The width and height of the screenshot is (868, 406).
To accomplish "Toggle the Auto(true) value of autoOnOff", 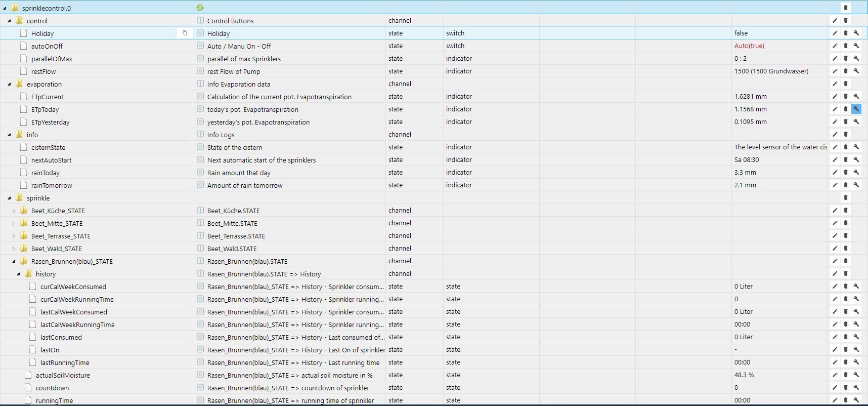I will coord(749,46).
